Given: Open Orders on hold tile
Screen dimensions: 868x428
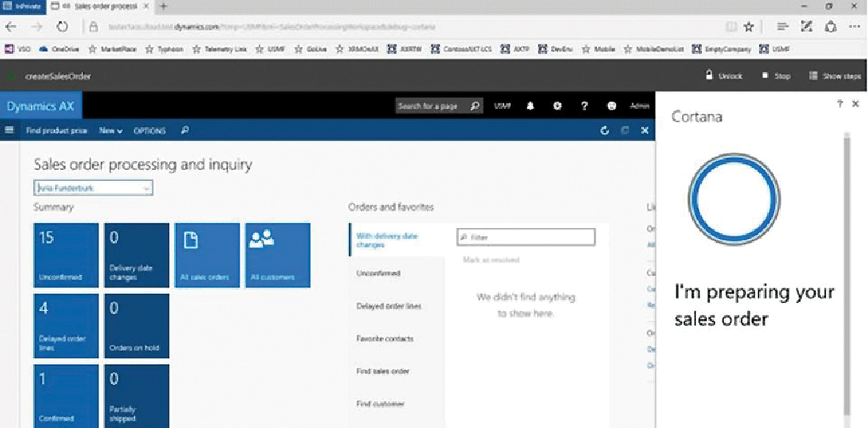Looking at the screenshot, I should tap(137, 326).
